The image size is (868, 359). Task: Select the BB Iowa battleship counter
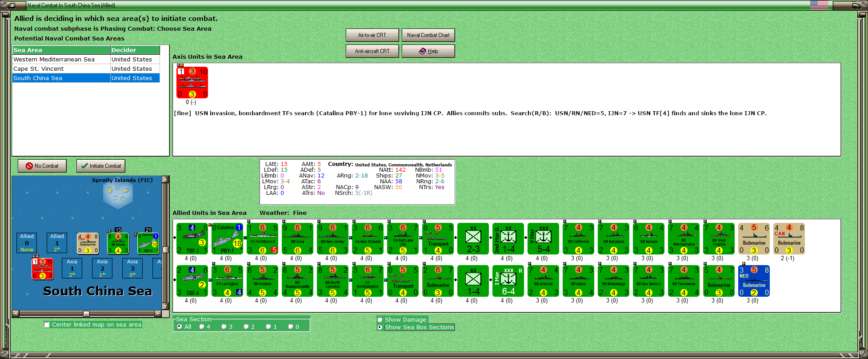tap(297, 238)
